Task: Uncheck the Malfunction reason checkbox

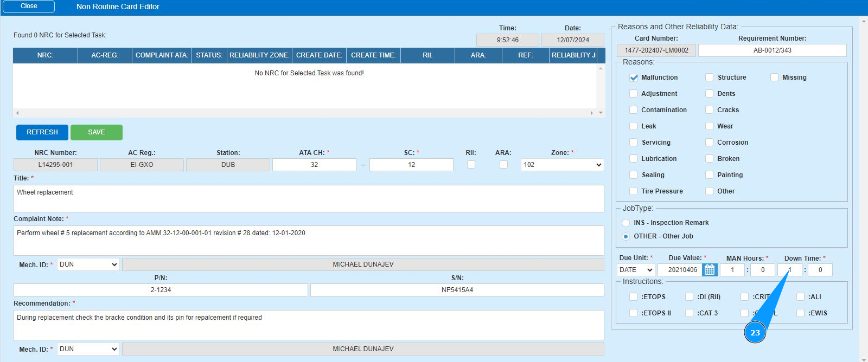Action: tap(634, 77)
